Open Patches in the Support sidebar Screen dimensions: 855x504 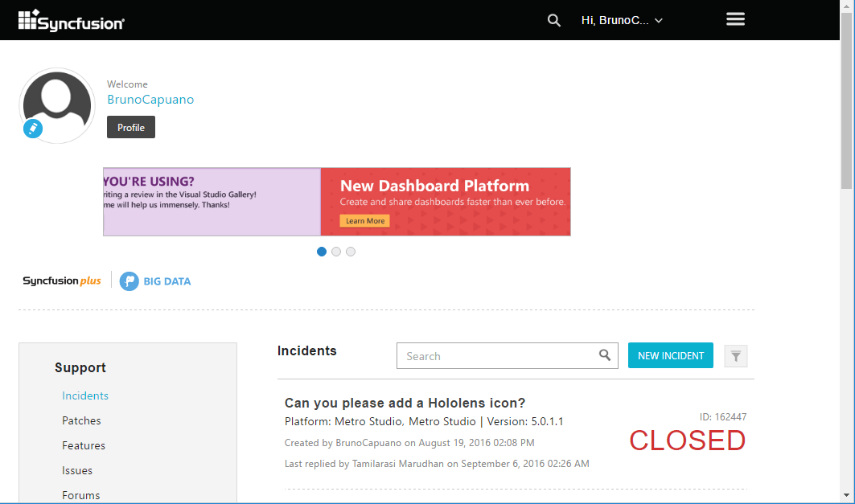(x=81, y=420)
